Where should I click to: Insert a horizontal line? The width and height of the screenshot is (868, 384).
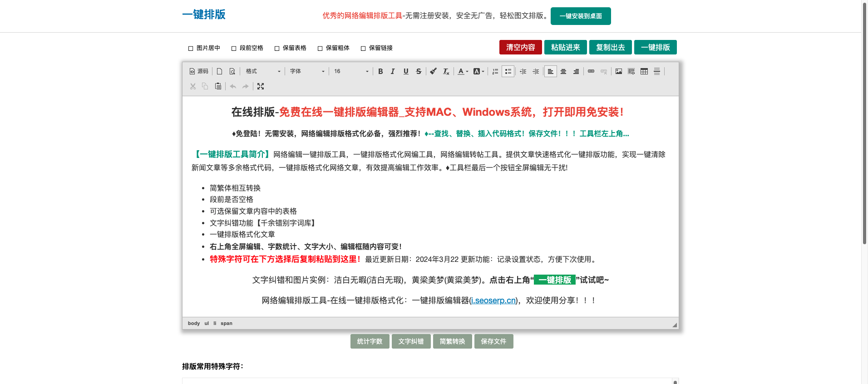pos(657,71)
